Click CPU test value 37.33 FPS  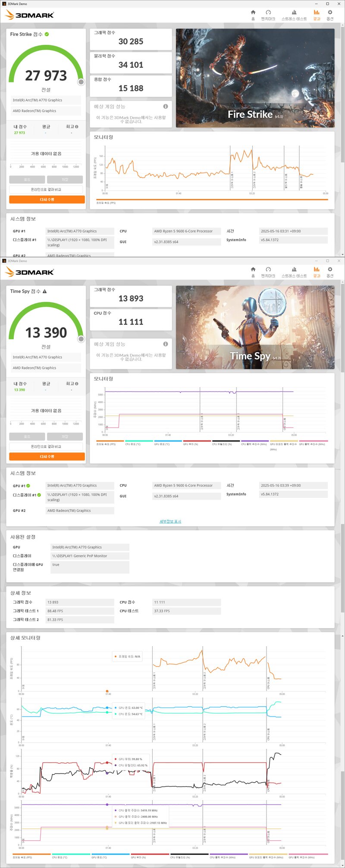tap(186, 611)
